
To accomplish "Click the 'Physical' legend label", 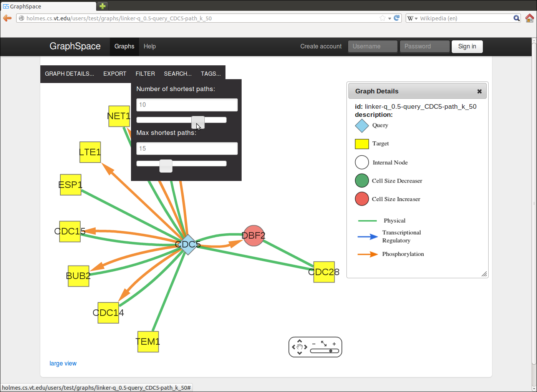I will [x=394, y=221].
